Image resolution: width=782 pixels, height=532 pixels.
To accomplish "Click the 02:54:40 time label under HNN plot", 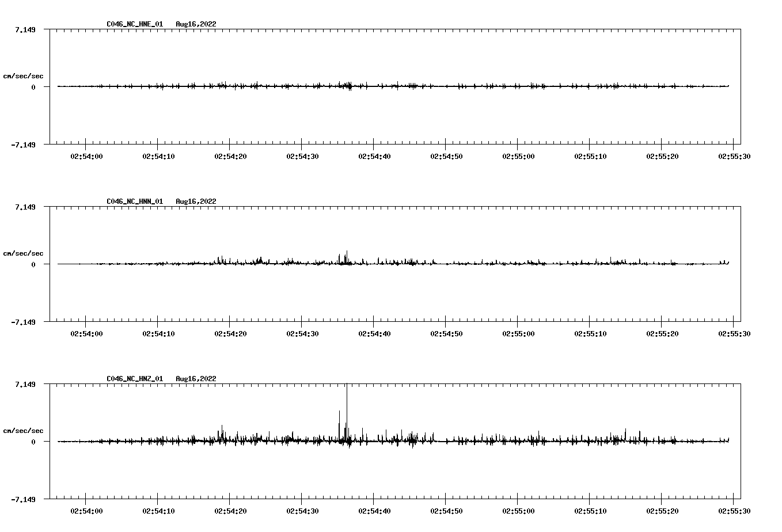I will pyautogui.click(x=375, y=333).
